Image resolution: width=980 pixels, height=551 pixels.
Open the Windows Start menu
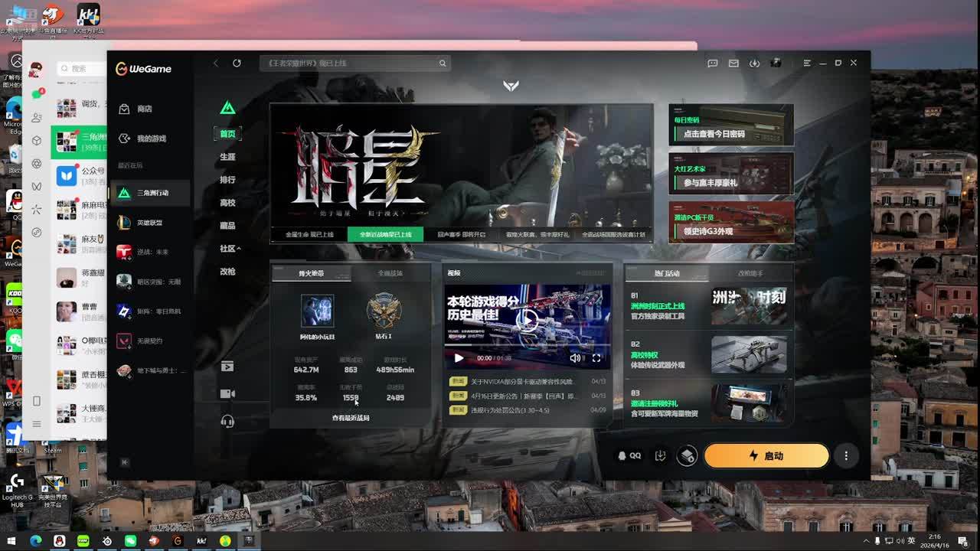coord(11,541)
